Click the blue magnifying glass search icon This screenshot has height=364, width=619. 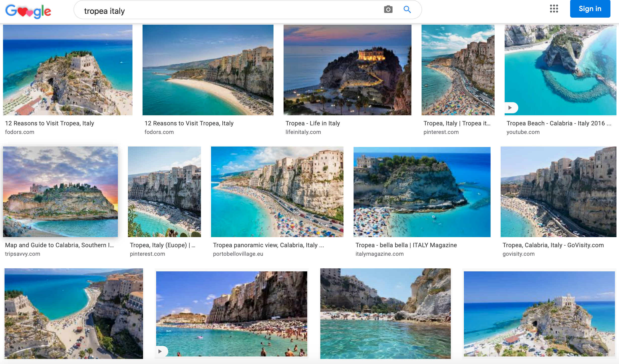point(407,10)
